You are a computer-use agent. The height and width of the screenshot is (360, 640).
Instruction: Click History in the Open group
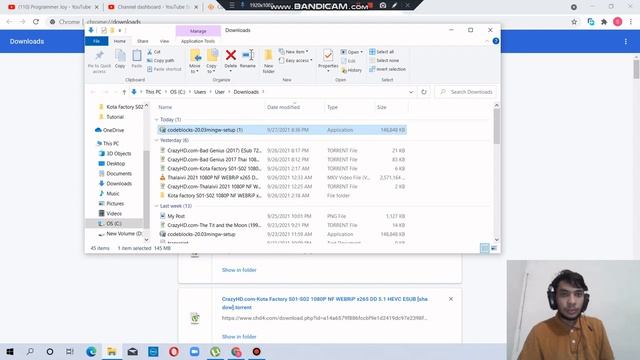(x=351, y=70)
